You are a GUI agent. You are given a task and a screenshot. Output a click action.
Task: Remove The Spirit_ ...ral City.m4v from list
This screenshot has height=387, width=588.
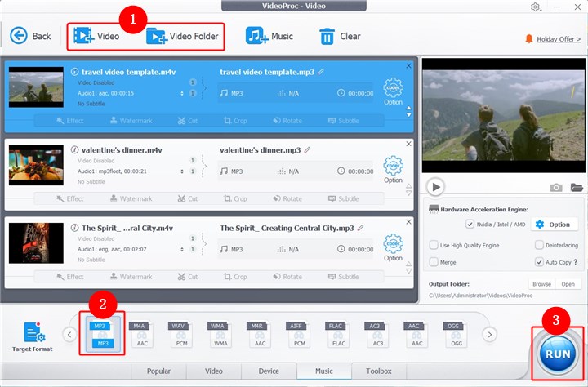409,221
